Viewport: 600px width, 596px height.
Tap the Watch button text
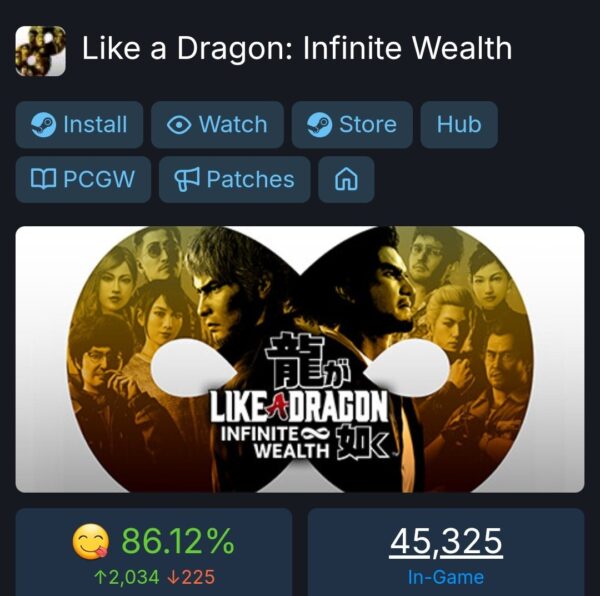click(x=233, y=125)
